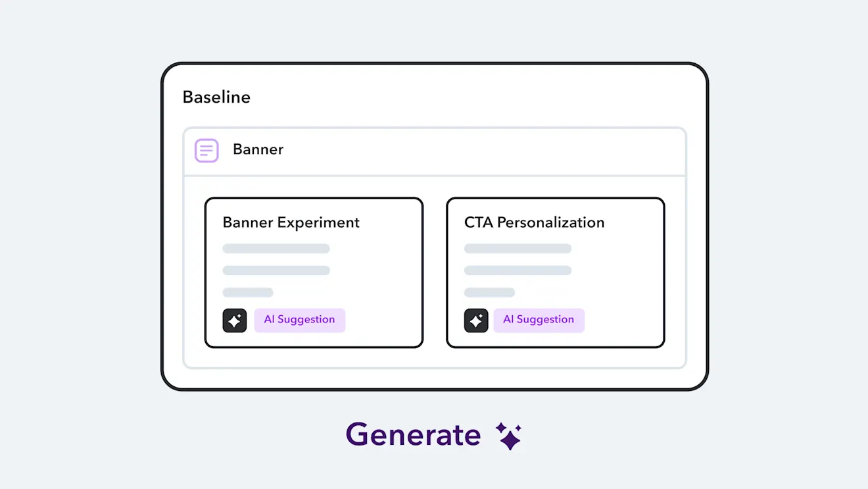Click the Banner label text
868x489 pixels.
(258, 149)
